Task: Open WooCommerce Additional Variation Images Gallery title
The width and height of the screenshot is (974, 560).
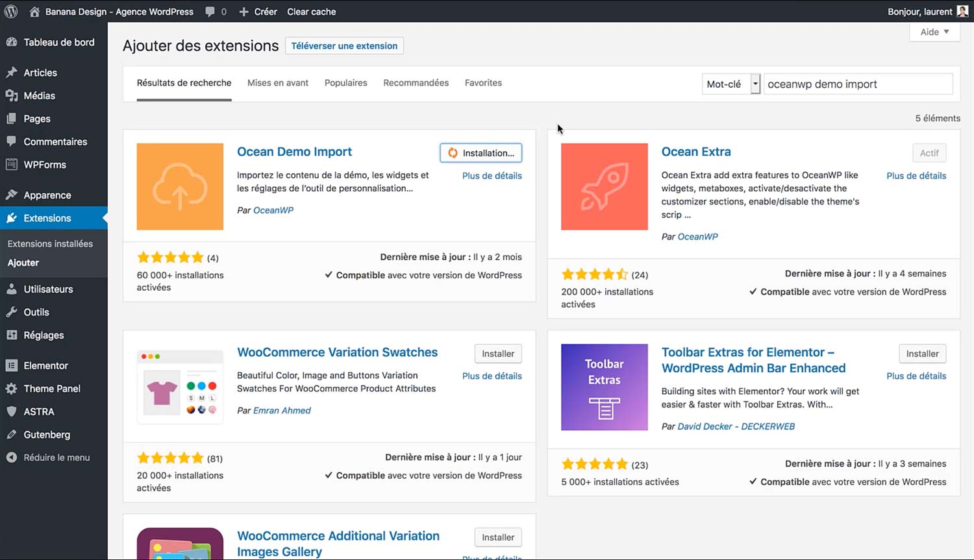Action: 338,544
